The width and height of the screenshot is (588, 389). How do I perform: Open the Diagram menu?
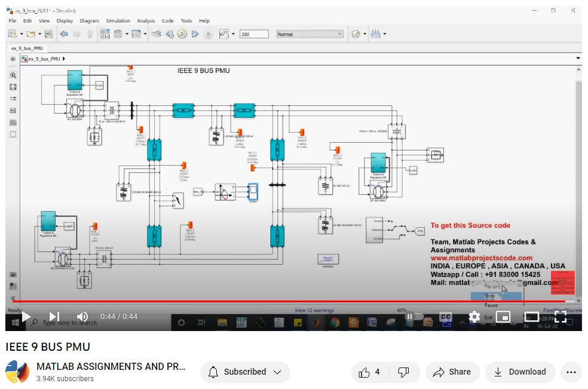[89, 21]
